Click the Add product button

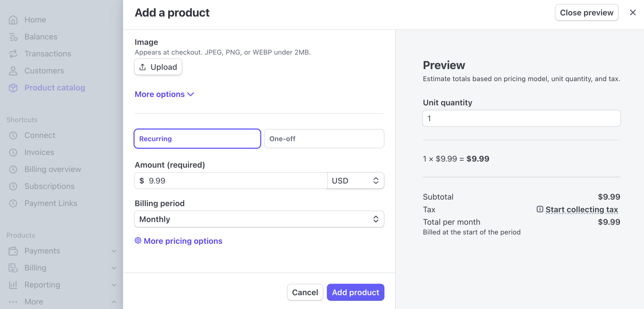[355, 292]
